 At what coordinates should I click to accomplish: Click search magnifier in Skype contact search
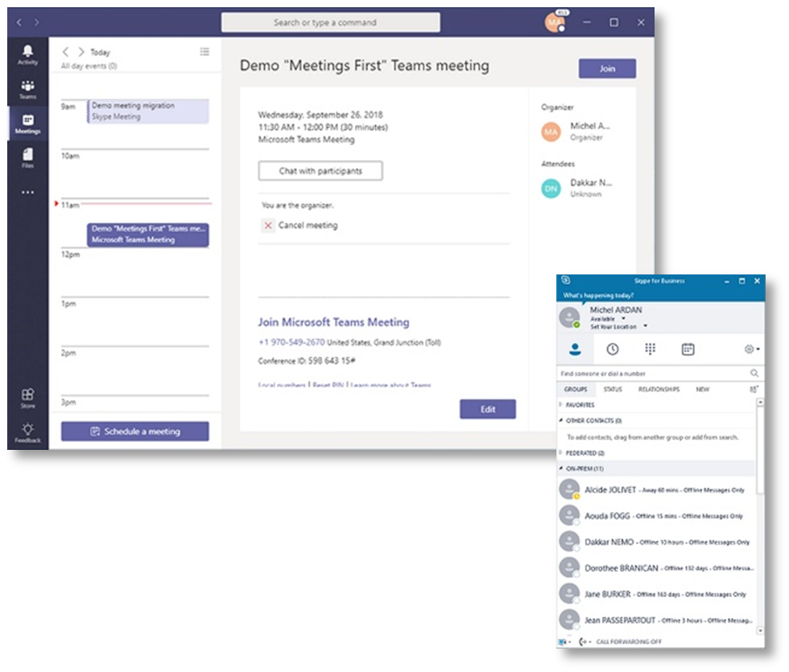click(x=754, y=373)
